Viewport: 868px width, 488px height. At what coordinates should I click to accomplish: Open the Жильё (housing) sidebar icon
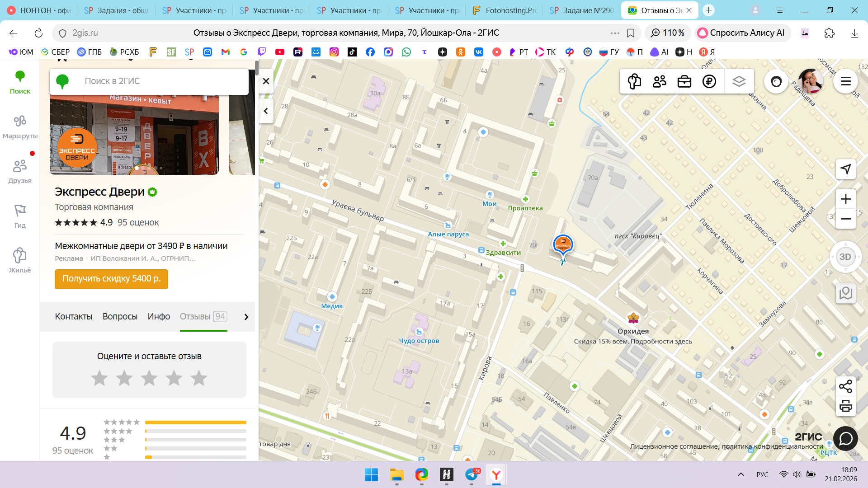pyautogui.click(x=20, y=260)
